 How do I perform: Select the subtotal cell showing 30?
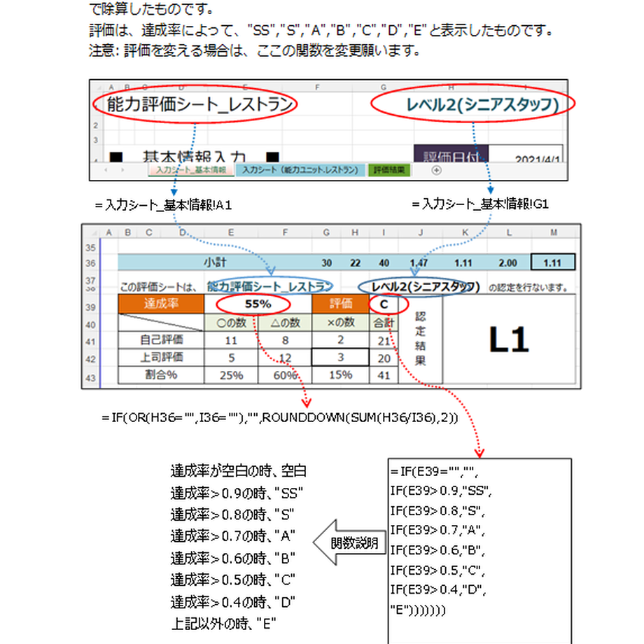326,263
